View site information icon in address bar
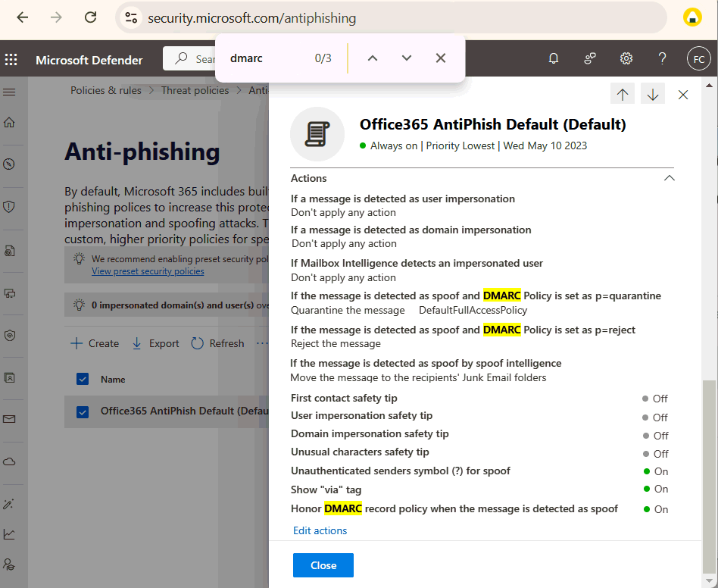718x588 pixels. pos(132,18)
